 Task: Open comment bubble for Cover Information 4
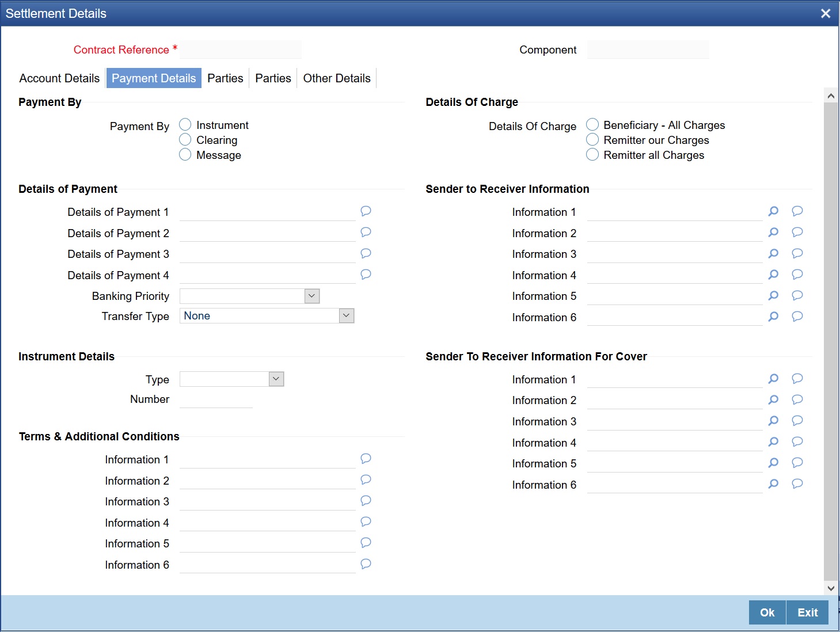coord(797,441)
